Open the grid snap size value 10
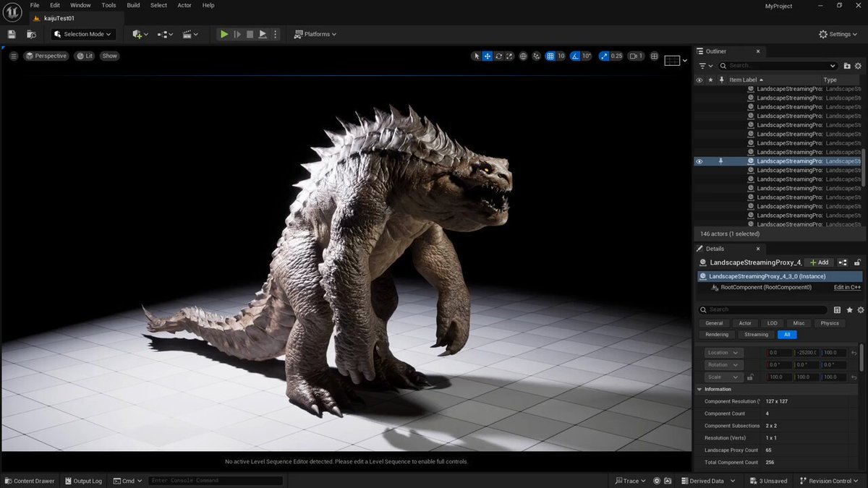 pyautogui.click(x=561, y=56)
